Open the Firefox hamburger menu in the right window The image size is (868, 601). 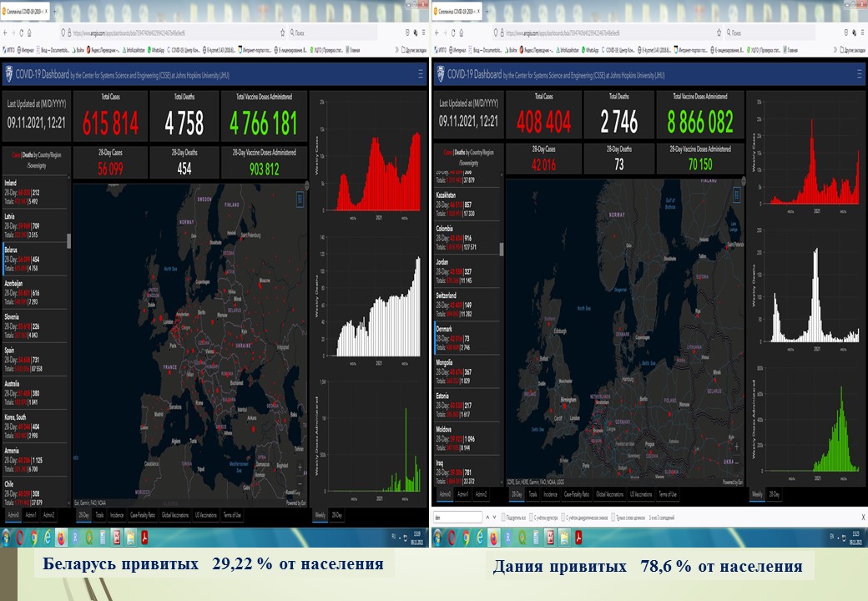click(x=862, y=33)
